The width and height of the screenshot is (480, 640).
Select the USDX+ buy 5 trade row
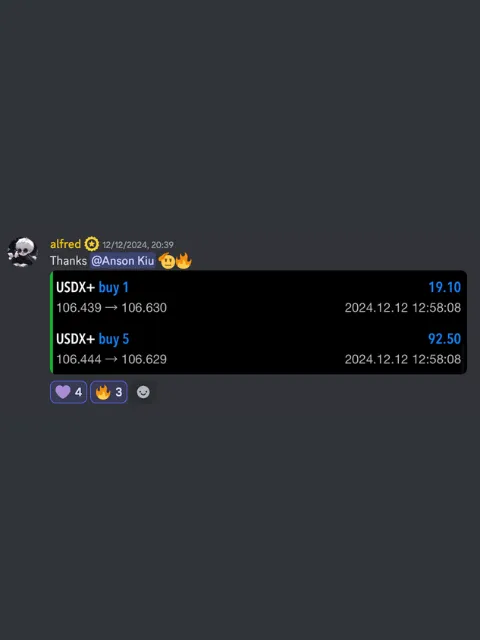[259, 349]
